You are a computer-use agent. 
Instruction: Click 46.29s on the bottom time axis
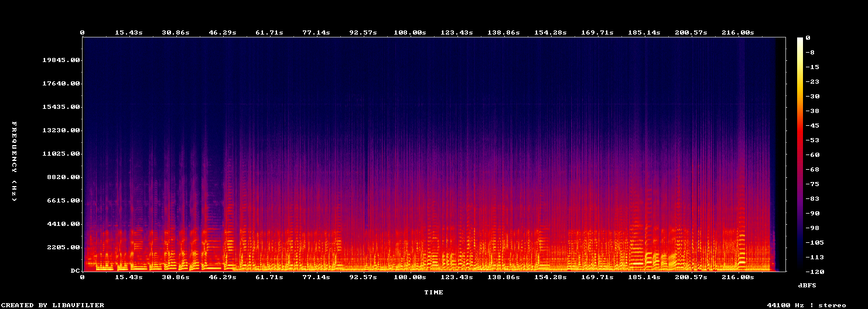coord(223,277)
